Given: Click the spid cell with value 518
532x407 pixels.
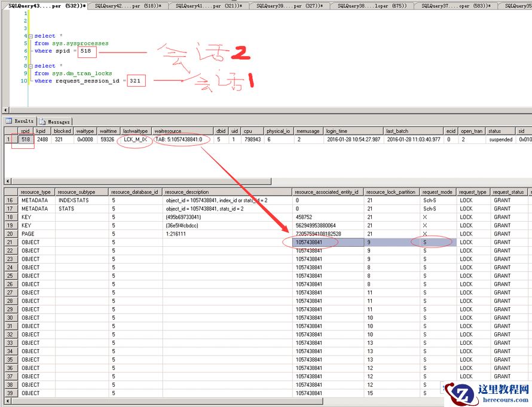Looking at the screenshot, I should click(x=25, y=139).
